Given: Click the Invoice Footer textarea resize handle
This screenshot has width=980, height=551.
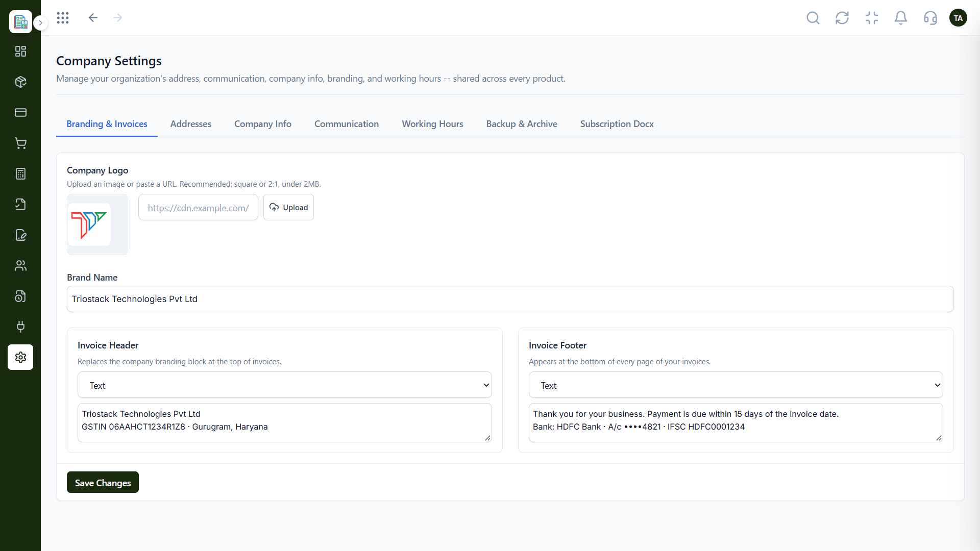Looking at the screenshot, I should [x=939, y=438].
